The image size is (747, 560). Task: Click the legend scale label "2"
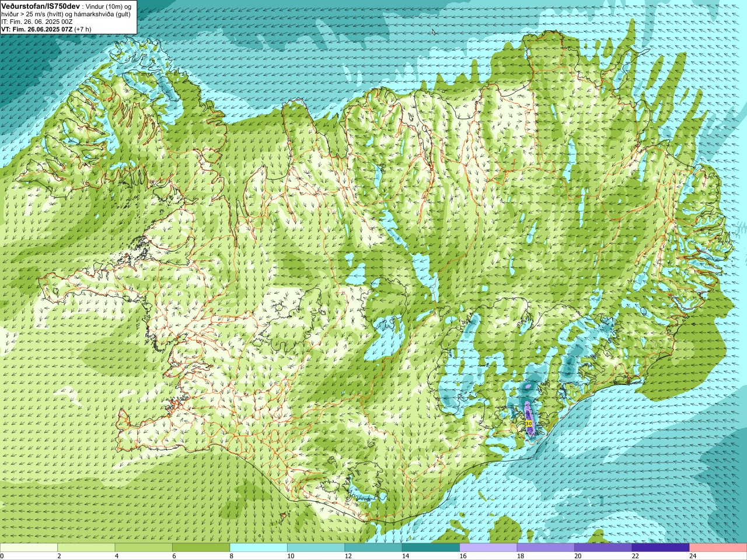[59, 556]
